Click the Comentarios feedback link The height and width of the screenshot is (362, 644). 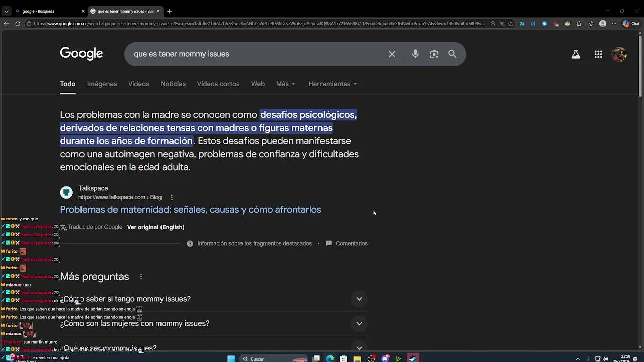click(x=347, y=244)
